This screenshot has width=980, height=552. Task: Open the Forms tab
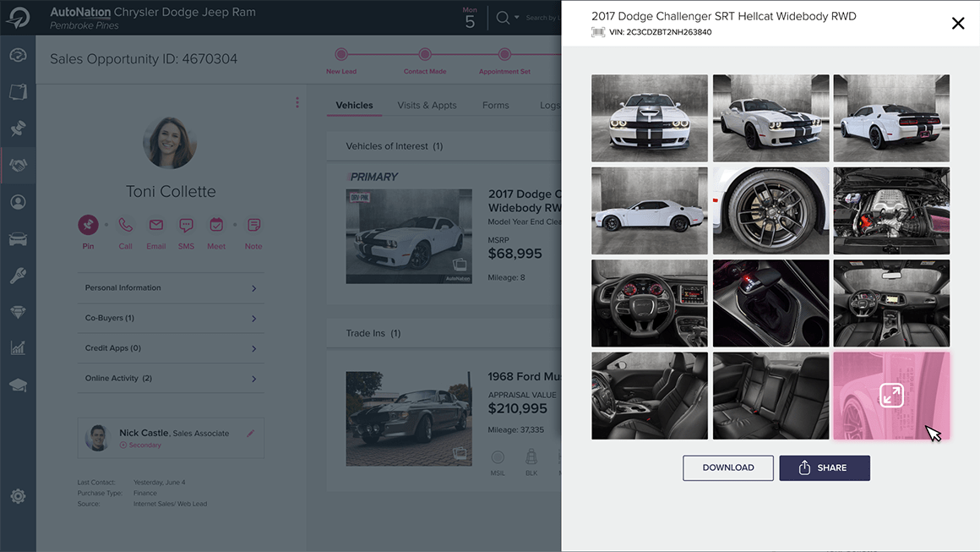(x=496, y=105)
